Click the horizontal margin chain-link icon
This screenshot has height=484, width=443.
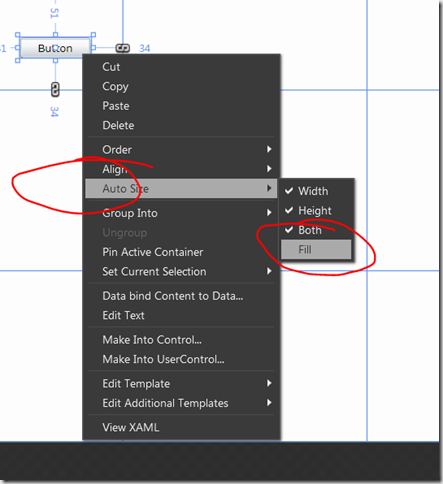[x=123, y=48]
